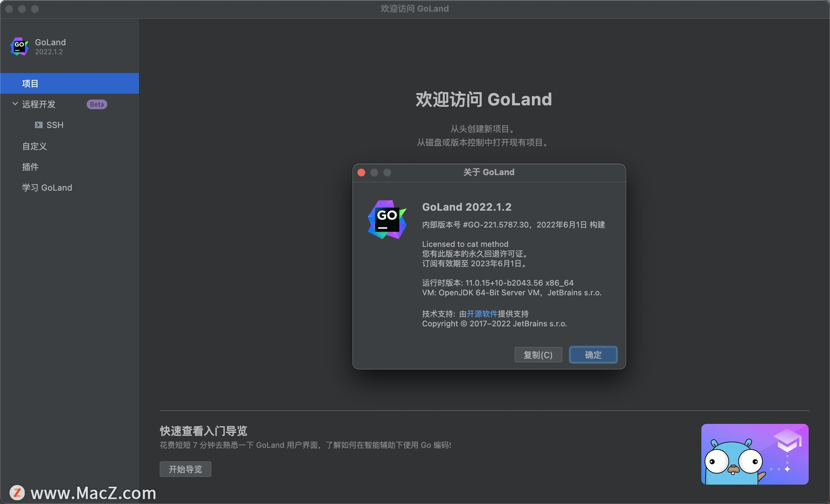Viewport: 830px width, 504px height.
Task: Start the tour with 开始导览 button
Action: coord(185,469)
